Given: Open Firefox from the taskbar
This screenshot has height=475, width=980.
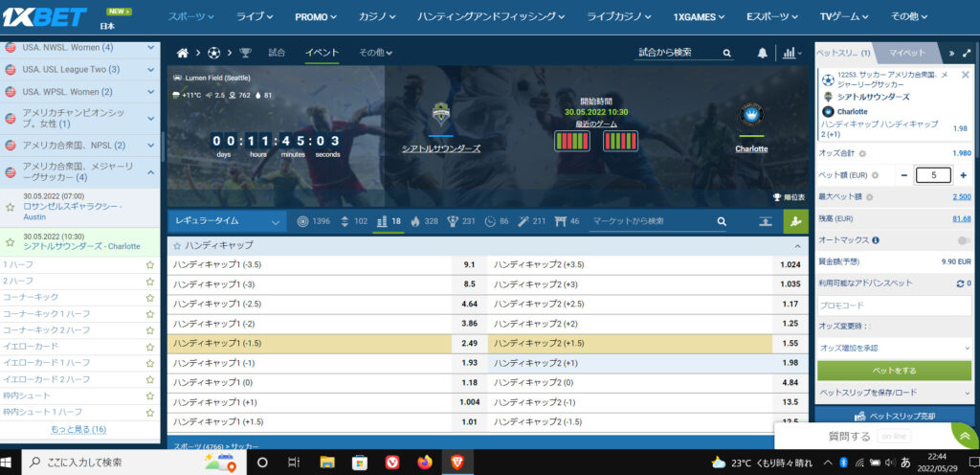Looking at the screenshot, I should pyautogui.click(x=425, y=463).
